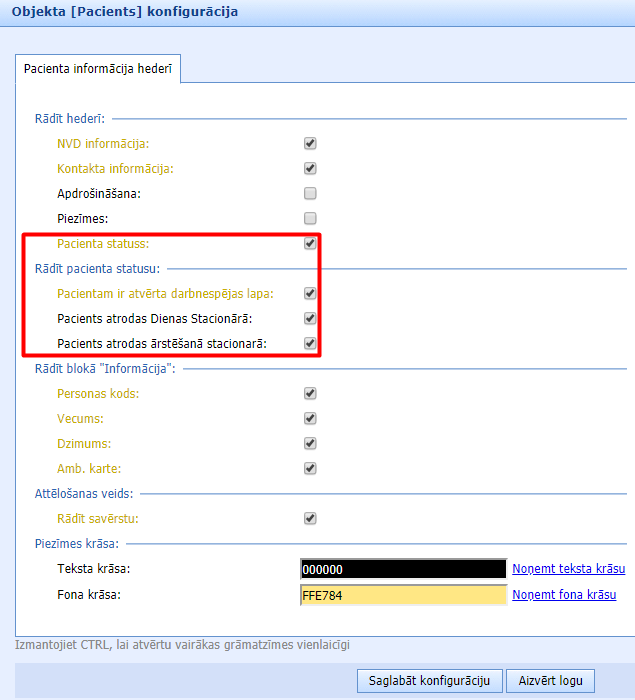Toggle the Vecums checkbox

pyautogui.click(x=310, y=419)
